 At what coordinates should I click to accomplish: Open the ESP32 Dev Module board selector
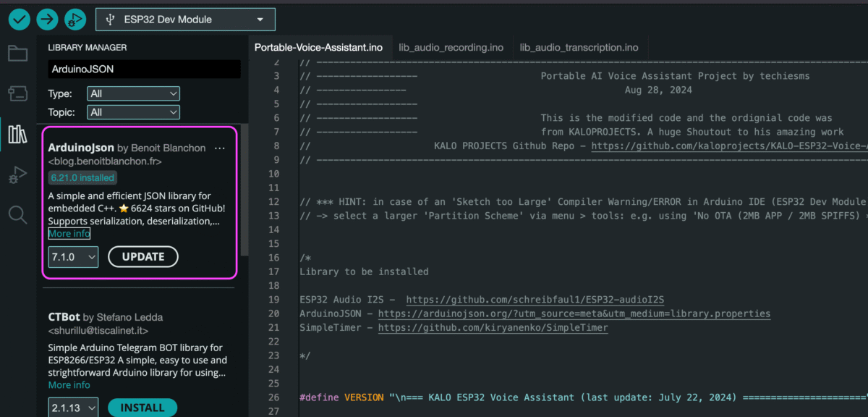click(184, 19)
